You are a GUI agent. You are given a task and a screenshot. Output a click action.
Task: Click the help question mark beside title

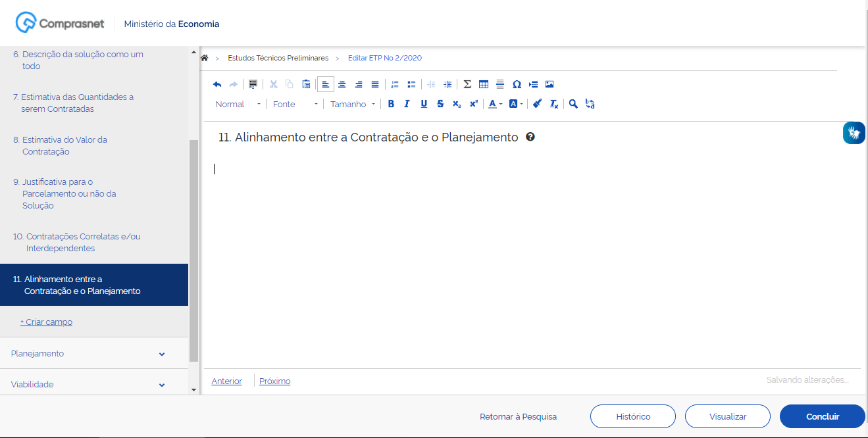tap(530, 137)
